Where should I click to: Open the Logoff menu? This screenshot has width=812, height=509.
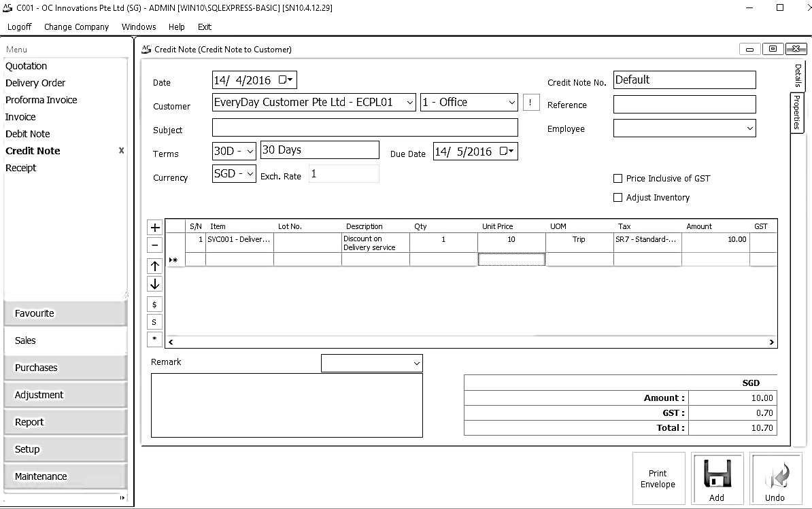click(x=20, y=27)
